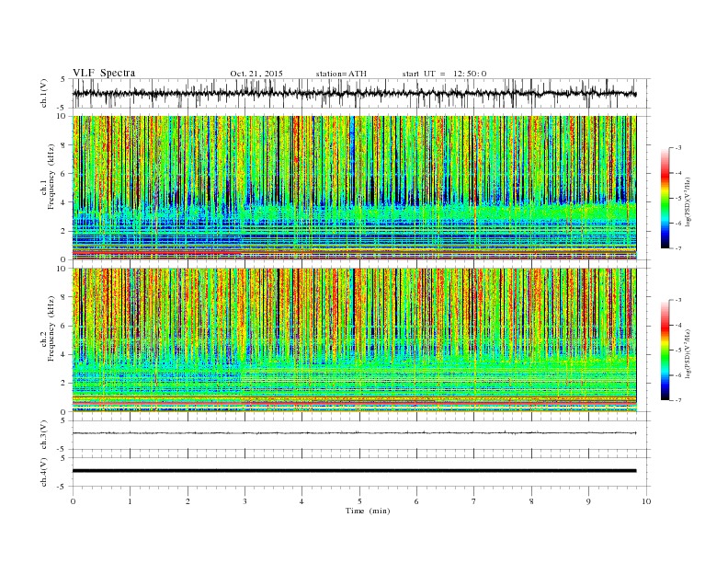Click the "ch.3(V)" axis label

pos(44,435)
